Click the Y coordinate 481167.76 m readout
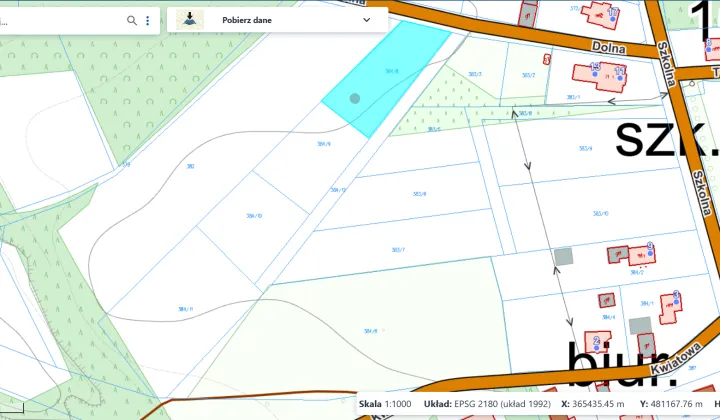720x420 pixels. point(671,404)
